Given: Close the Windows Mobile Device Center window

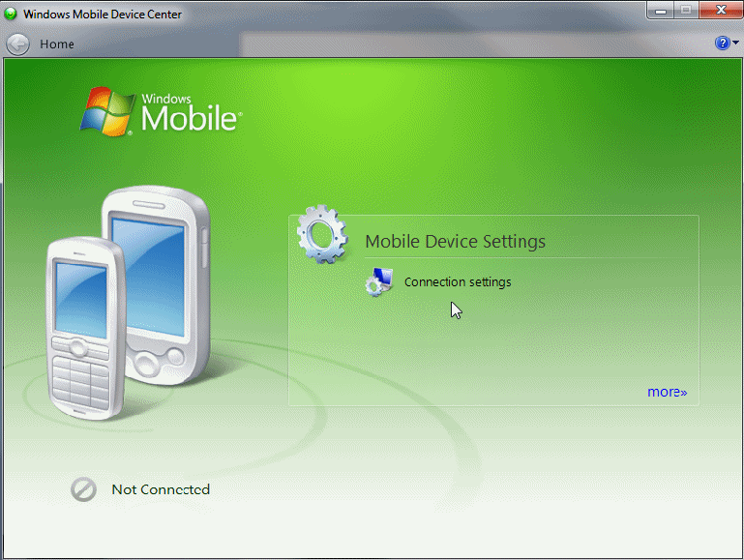Looking at the screenshot, I should (721, 10).
